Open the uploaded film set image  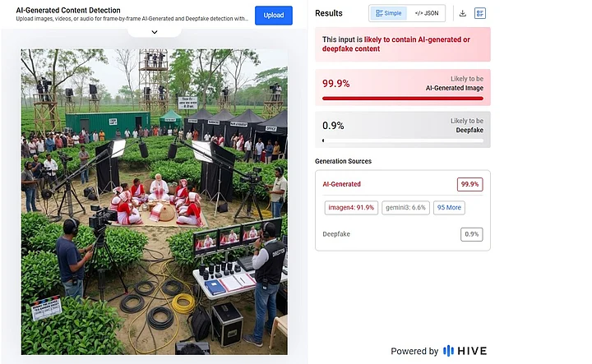pyautogui.click(x=154, y=202)
